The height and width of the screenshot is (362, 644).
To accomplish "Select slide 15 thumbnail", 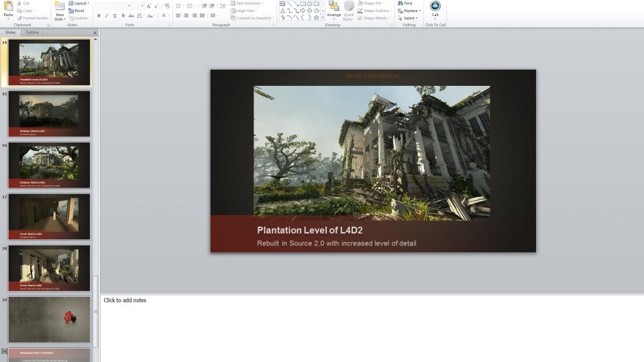I will (49, 114).
